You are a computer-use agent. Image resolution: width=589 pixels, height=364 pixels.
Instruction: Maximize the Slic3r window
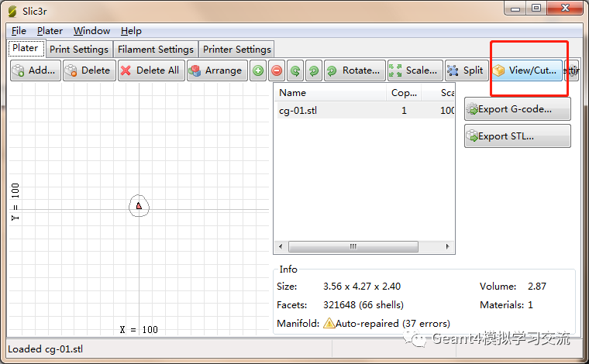point(536,9)
